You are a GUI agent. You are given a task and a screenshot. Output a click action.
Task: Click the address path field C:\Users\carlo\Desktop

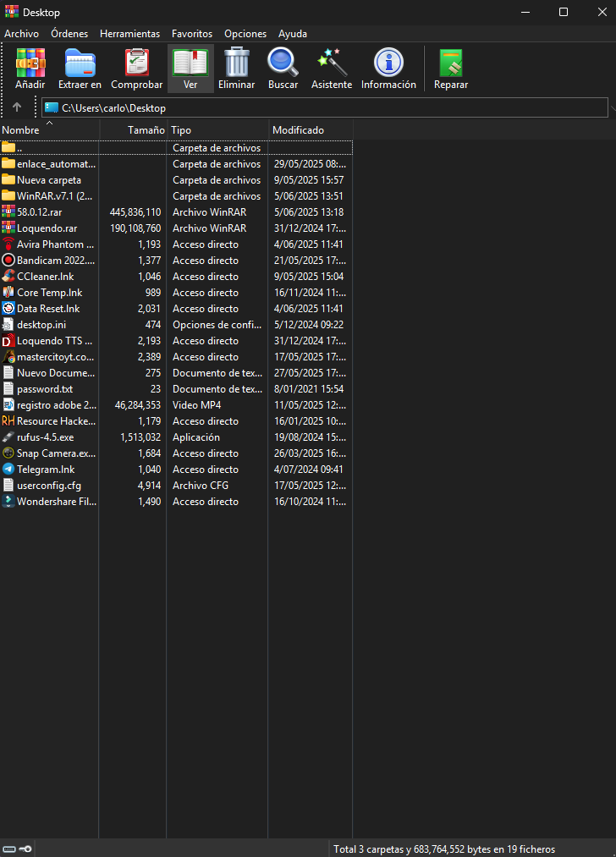[x=325, y=107]
